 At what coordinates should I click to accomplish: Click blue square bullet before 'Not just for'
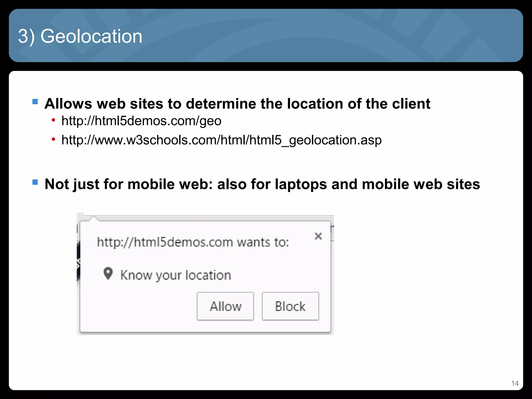pos(35,182)
